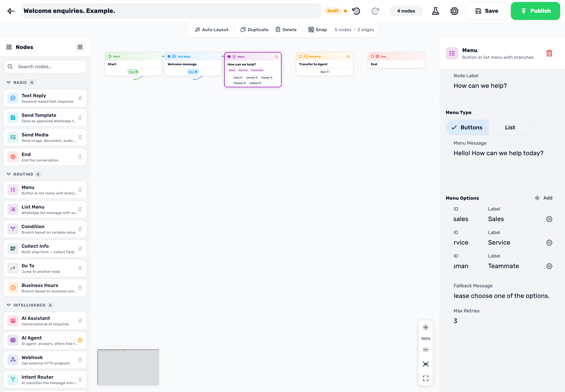Select List menu type
The width and height of the screenshot is (565, 392).
click(510, 127)
